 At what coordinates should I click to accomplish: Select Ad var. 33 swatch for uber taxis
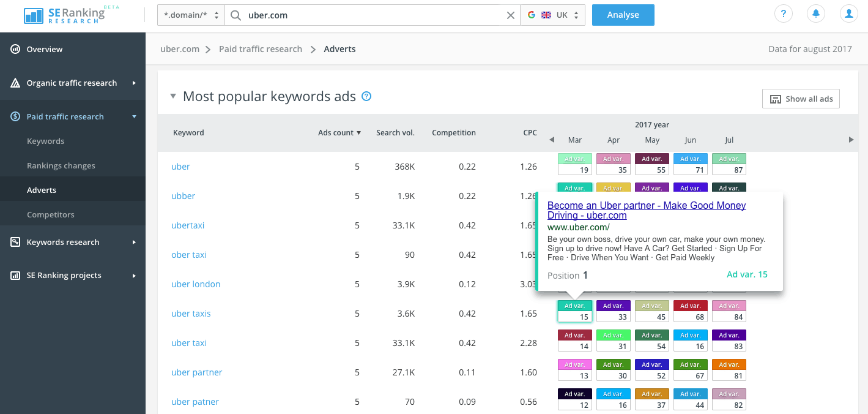tap(614, 311)
